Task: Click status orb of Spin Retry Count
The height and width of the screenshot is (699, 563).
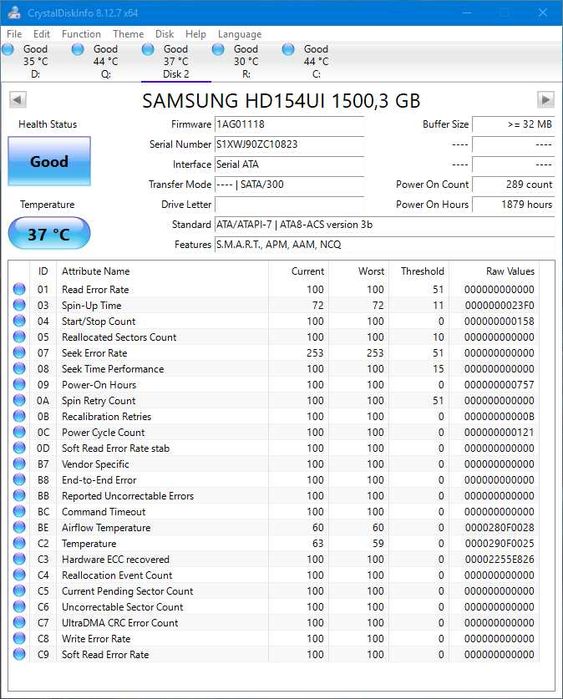Action: [19, 400]
